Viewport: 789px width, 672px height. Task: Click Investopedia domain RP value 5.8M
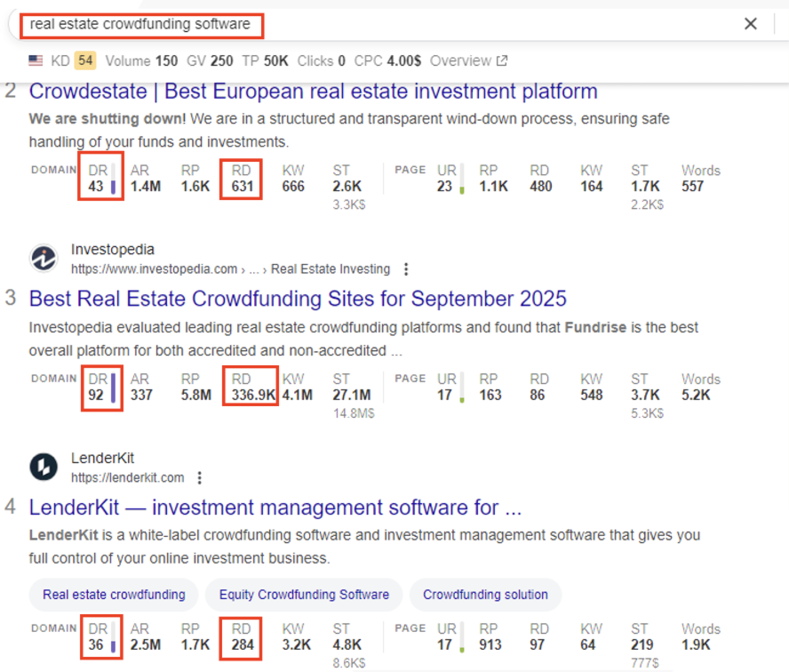pyautogui.click(x=196, y=396)
